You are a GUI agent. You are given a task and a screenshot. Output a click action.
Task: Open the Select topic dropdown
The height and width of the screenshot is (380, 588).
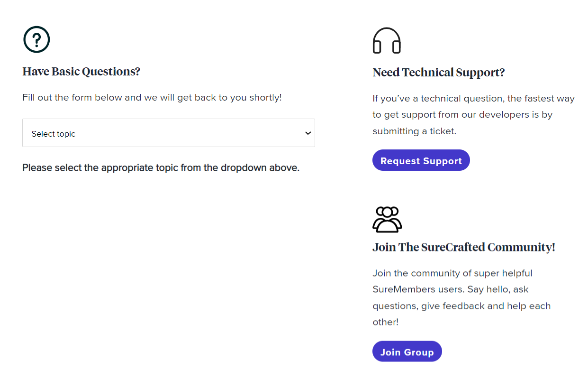click(168, 133)
